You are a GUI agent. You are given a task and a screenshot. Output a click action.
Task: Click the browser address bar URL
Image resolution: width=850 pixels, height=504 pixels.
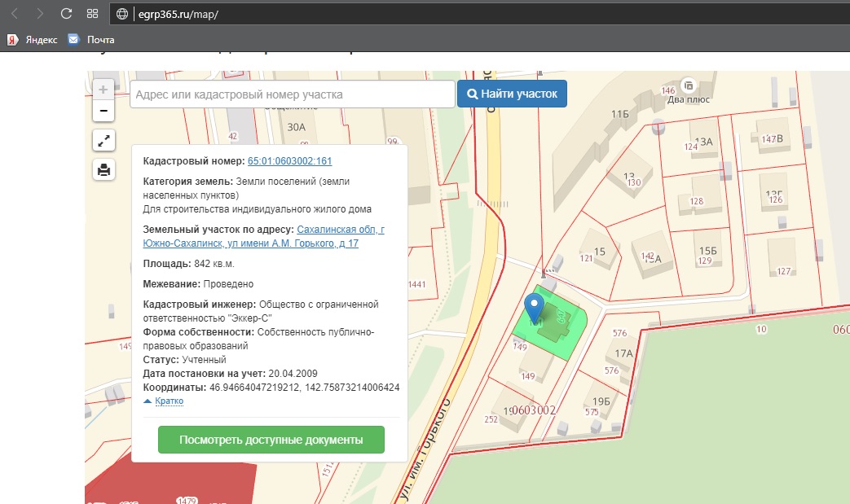177,14
